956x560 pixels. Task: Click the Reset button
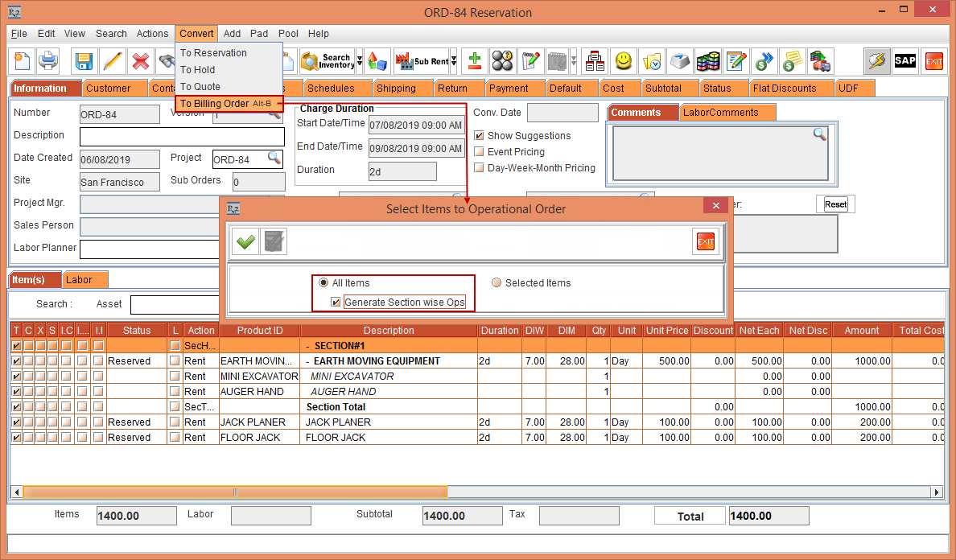(x=835, y=204)
